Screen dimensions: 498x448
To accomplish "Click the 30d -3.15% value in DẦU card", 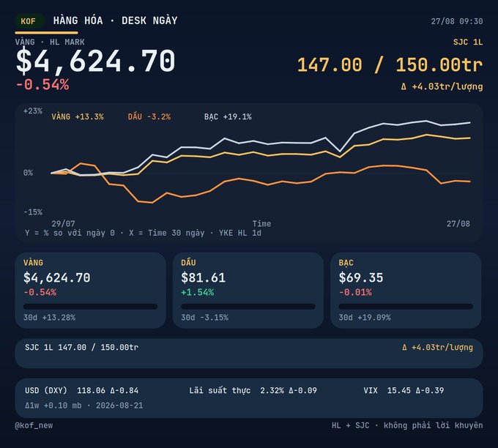I will [205, 318].
